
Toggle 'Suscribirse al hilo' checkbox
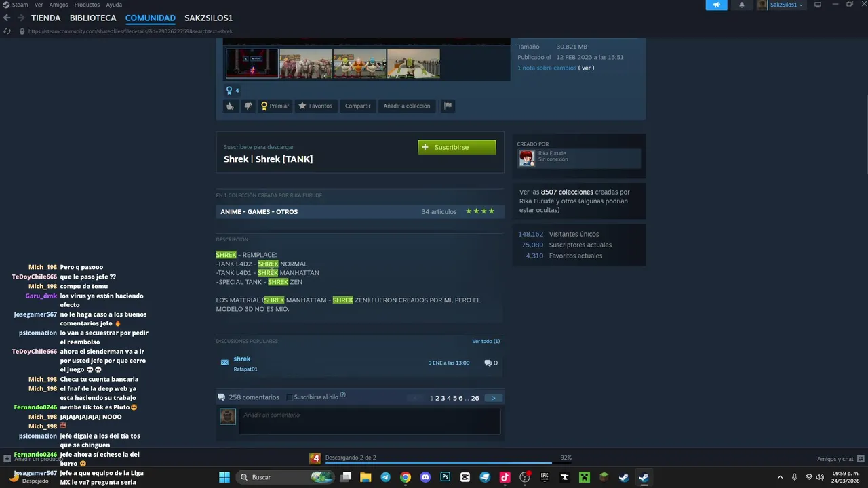[290, 397]
